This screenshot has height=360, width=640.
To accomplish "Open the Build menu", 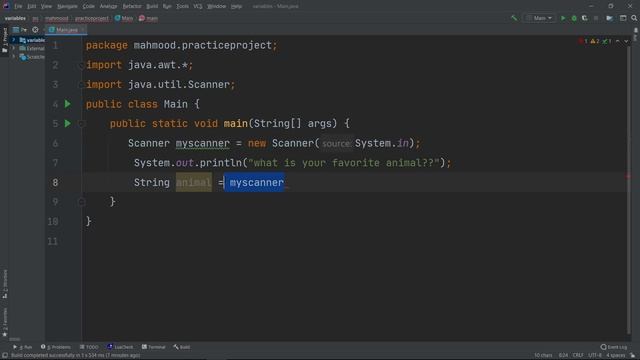I will click(152, 7).
